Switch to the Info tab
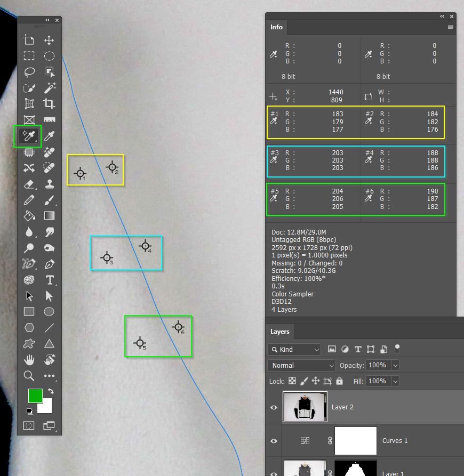 [276, 27]
